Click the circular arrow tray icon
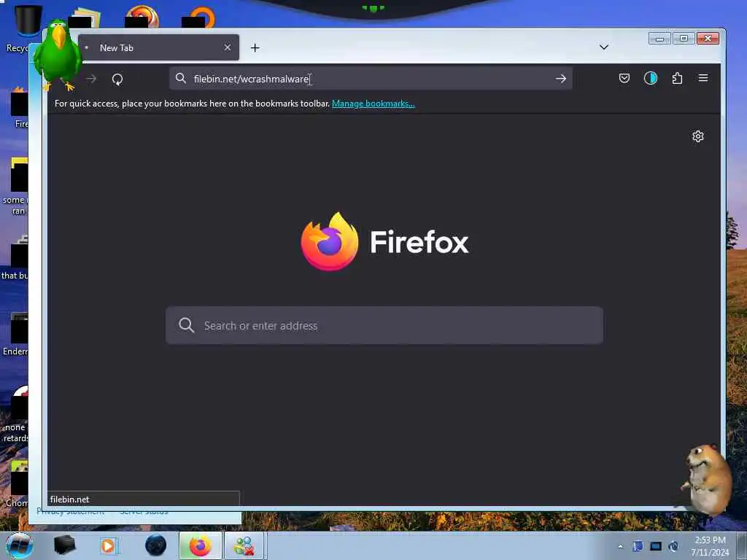747x560 pixels. (673, 546)
